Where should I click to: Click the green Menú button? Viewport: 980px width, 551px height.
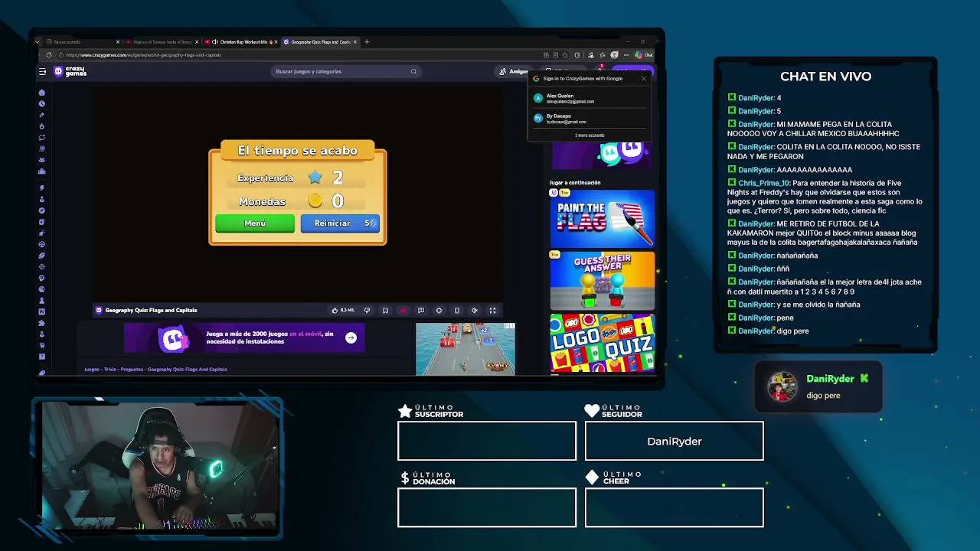255,223
